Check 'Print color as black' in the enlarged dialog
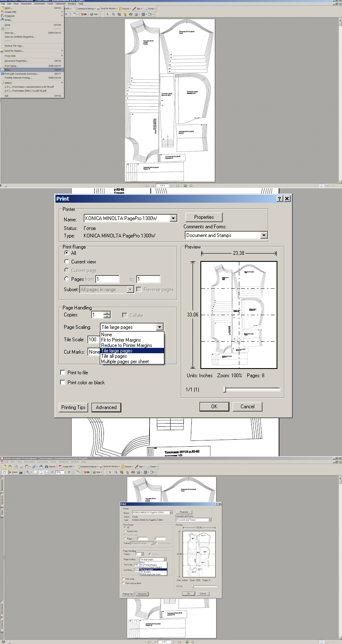 63,383
